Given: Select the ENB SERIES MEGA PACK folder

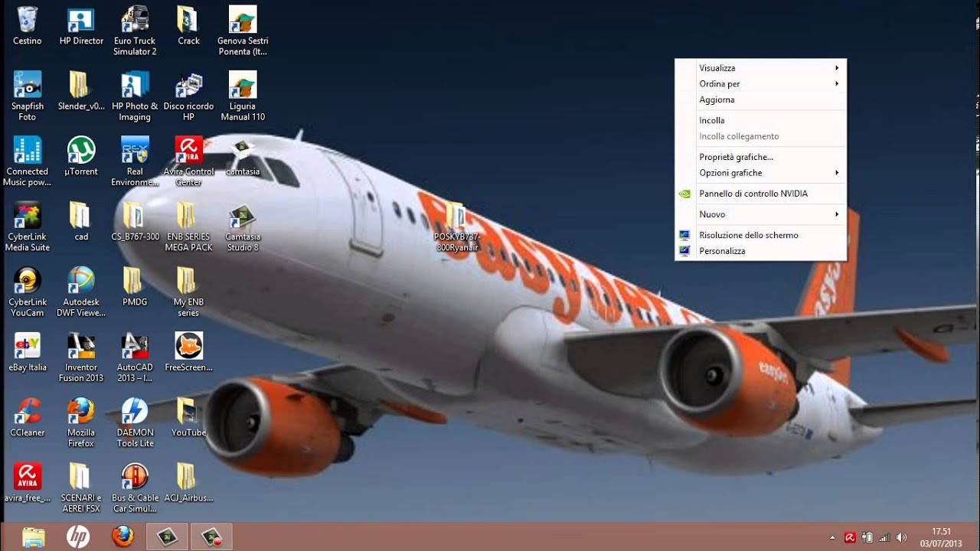Looking at the screenshot, I should pyautogui.click(x=188, y=227).
